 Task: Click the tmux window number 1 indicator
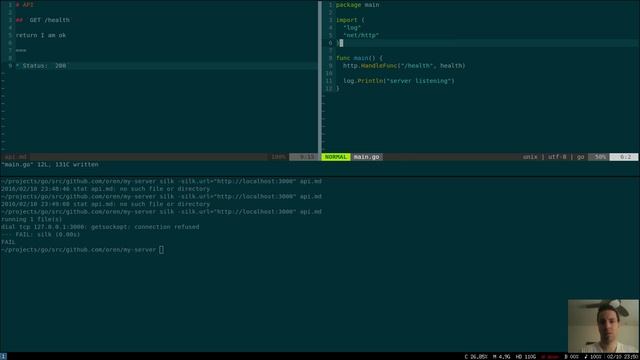3,356
